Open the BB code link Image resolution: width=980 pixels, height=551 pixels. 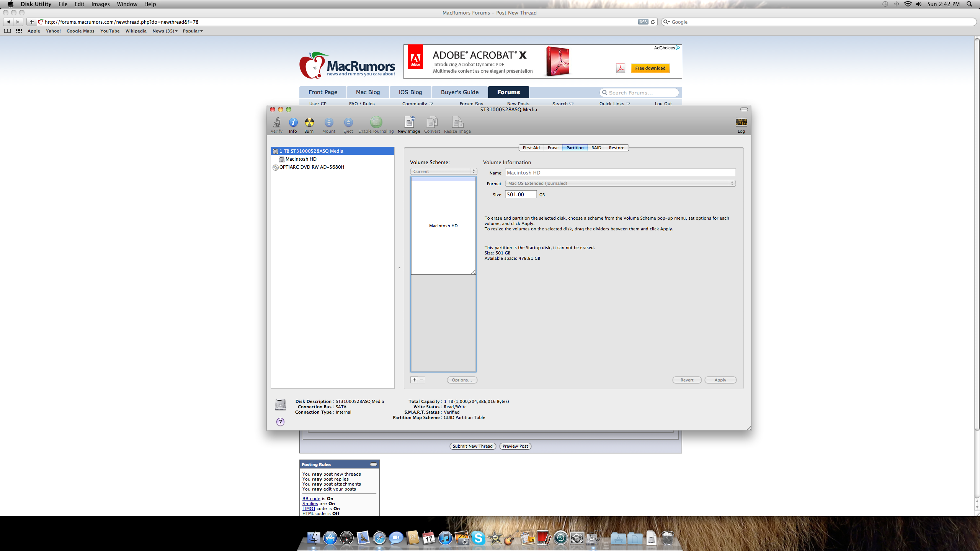tap(311, 499)
